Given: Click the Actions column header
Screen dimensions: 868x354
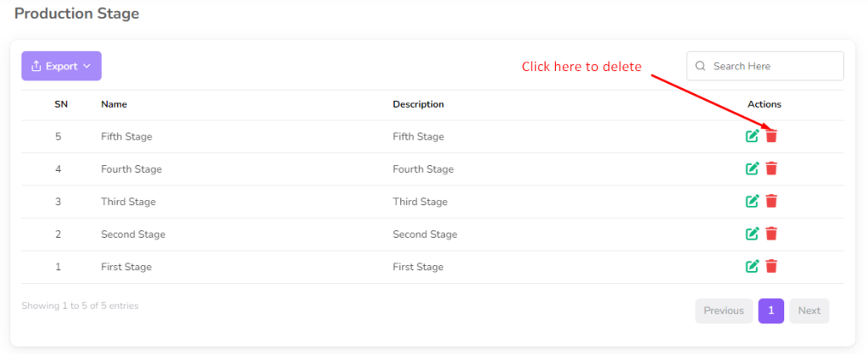Looking at the screenshot, I should 764,104.
